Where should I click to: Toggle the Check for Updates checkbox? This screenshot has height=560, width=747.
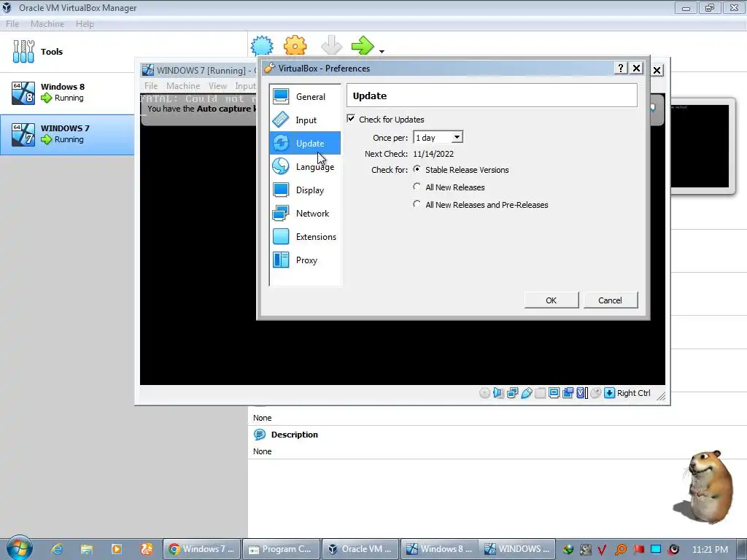point(351,119)
